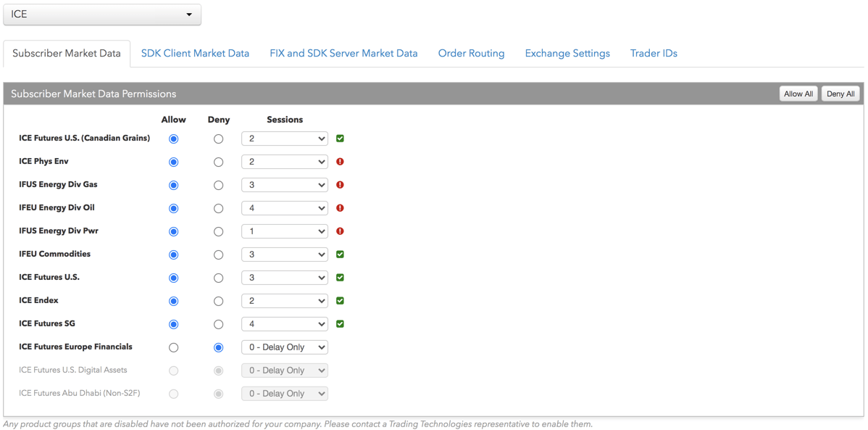Switch to Subscriber Market Data tab
Screen dimensions: 868x430
pyautogui.click(x=67, y=54)
